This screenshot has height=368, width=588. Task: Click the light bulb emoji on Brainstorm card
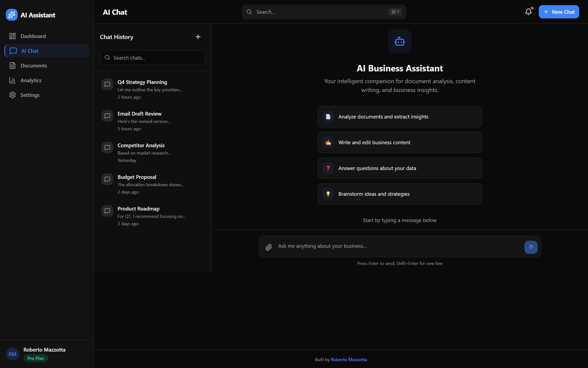coord(328,194)
